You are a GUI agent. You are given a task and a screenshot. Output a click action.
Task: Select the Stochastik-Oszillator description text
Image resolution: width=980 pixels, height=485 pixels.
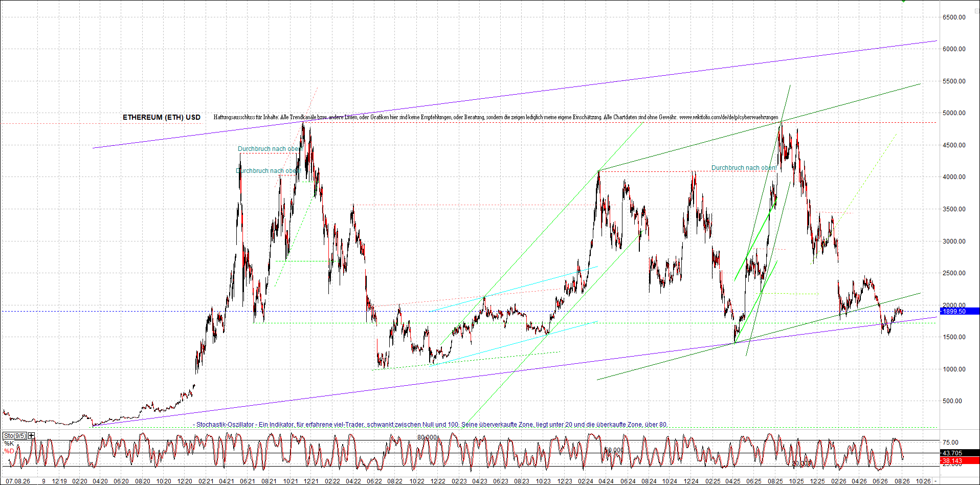tap(430, 425)
